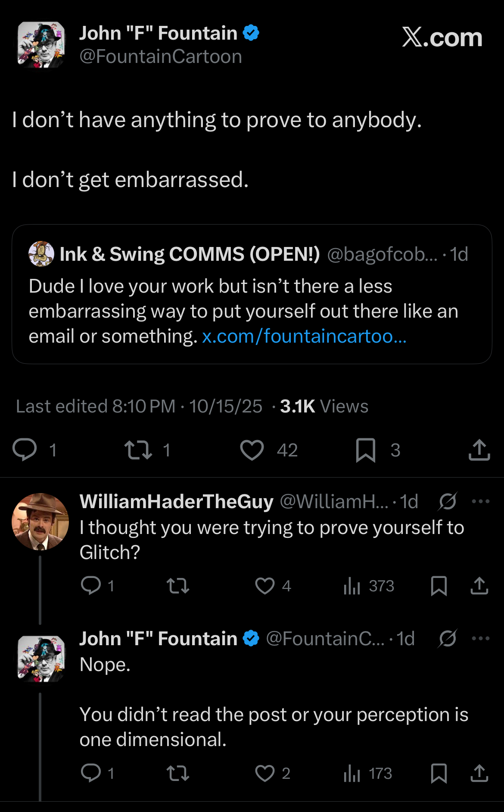The image size is (504, 812).
Task: Bookmark the main post with 3 bookmarks
Action: [x=366, y=450]
